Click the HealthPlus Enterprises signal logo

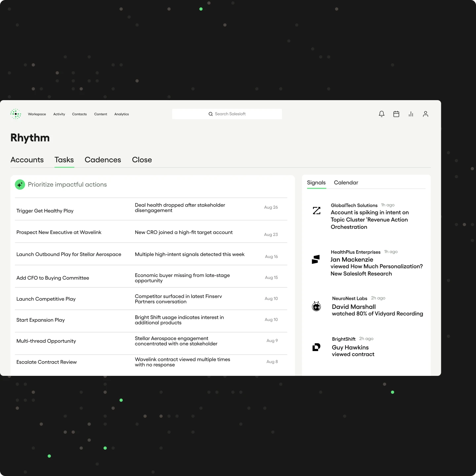[316, 259]
